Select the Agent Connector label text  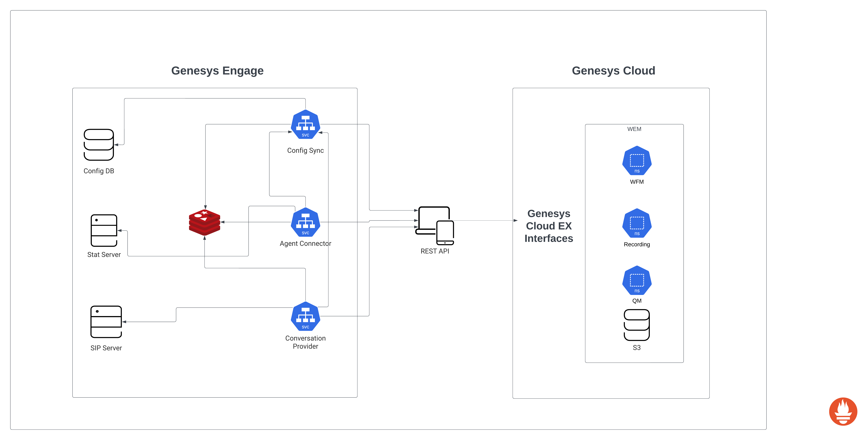tap(305, 243)
